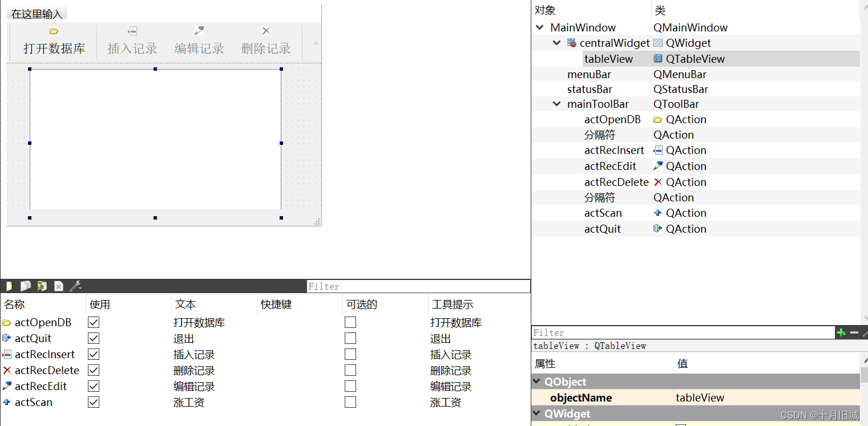Click layout icon left of centralWidget name
The width and height of the screenshot is (868, 426).
click(x=572, y=43)
